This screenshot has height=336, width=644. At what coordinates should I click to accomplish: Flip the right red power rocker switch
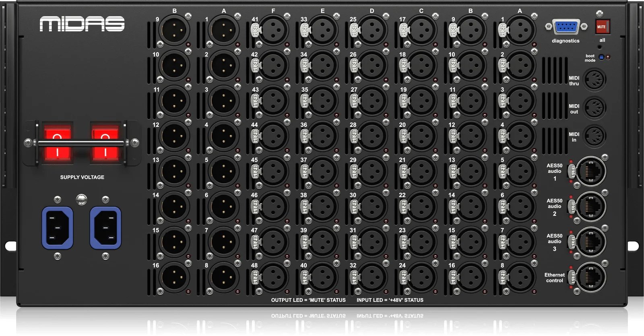tap(105, 143)
